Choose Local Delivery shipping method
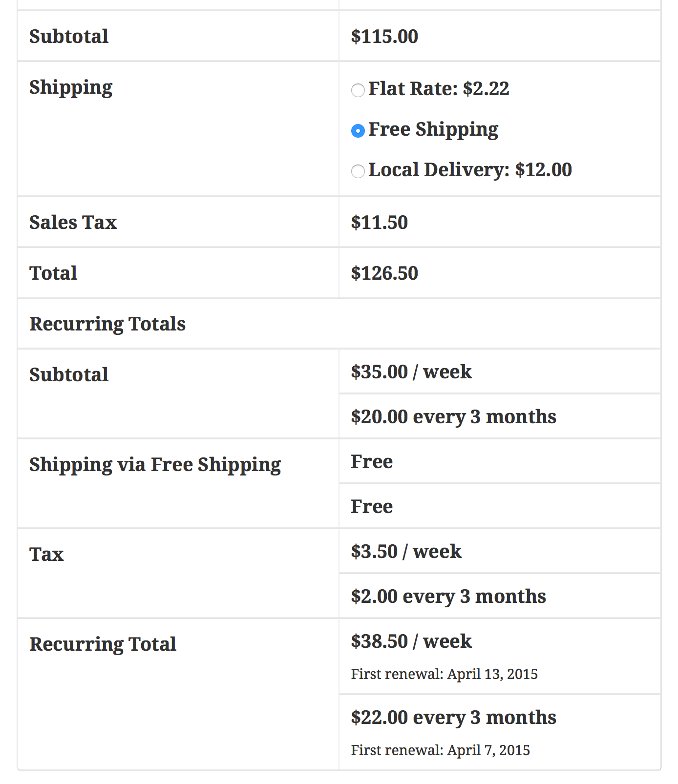Screen dimensions: 678x784 coord(358,170)
